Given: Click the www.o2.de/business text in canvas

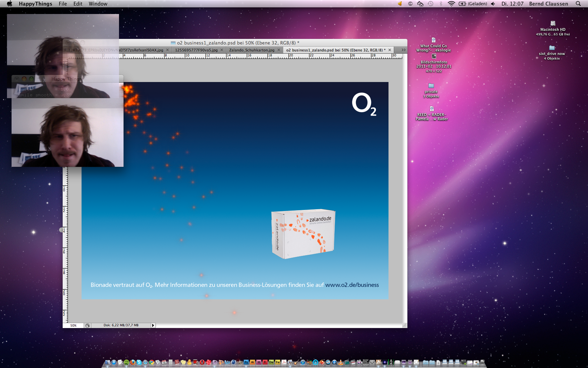Looking at the screenshot, I should coord(352,285).
